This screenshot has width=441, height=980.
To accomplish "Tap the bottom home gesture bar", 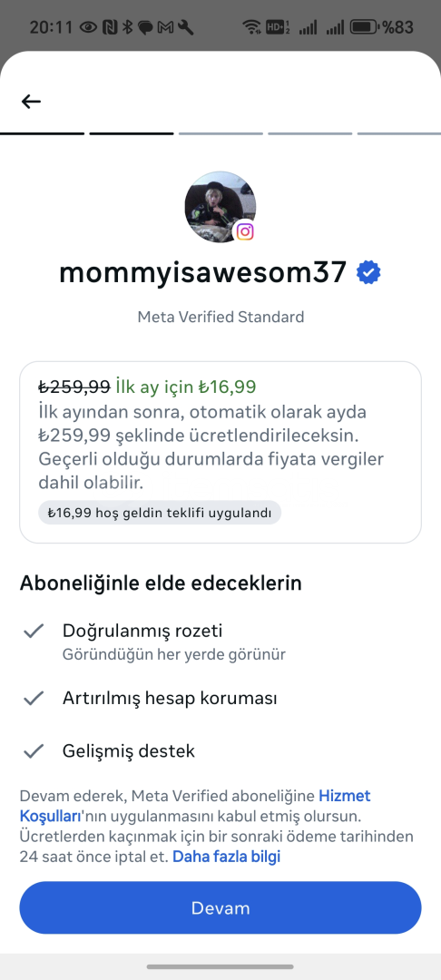I will coord(220,967).
